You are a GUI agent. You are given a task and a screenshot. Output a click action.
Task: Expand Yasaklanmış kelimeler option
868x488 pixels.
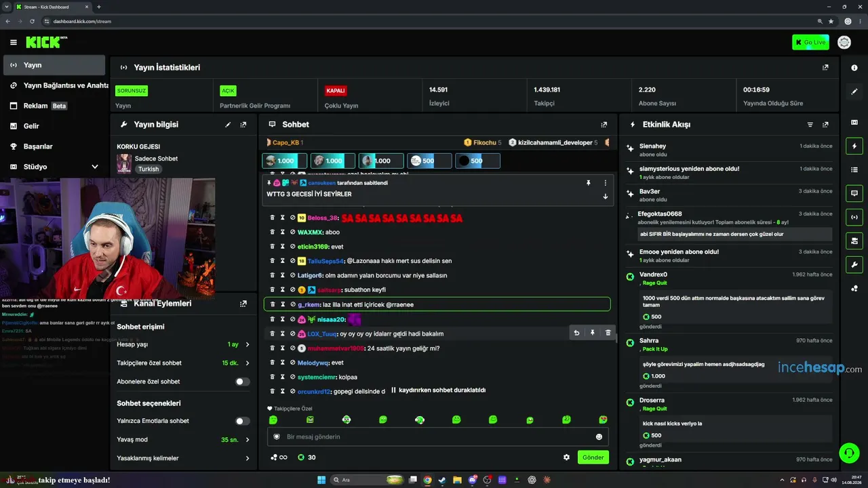click(183, 458)
